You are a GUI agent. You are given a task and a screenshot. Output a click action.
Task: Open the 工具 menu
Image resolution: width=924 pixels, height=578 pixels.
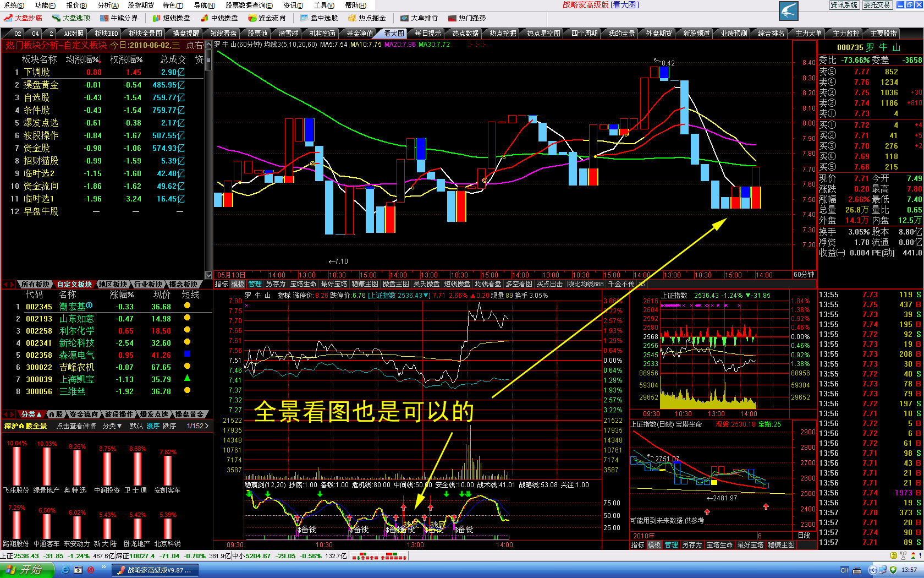(324, 6)
